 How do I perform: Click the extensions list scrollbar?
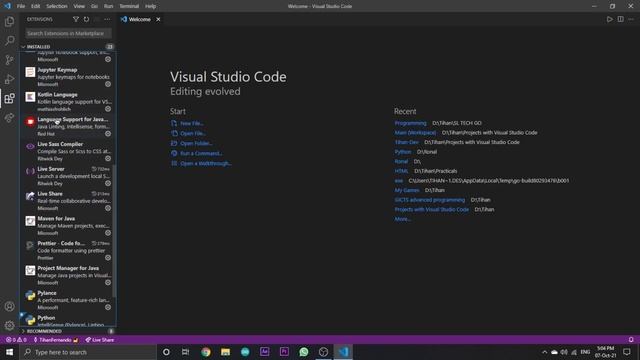coord(114,231)
